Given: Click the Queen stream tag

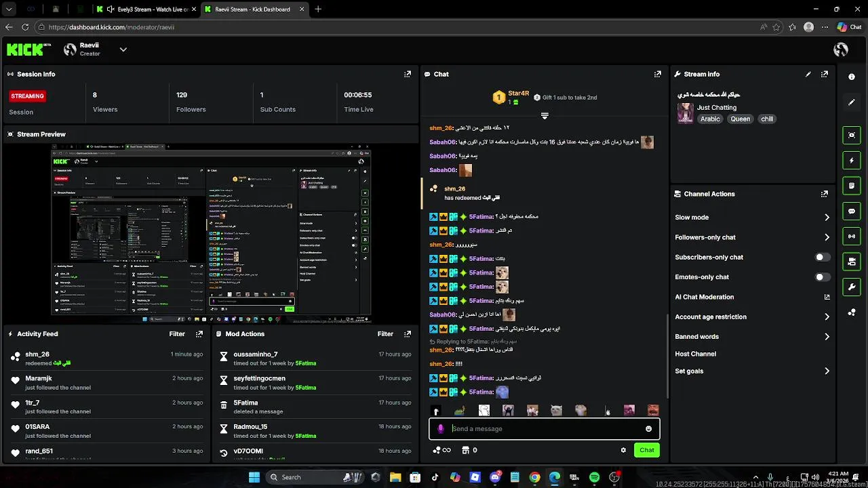Looking at the screenshot, I should pyautogui.click(x=740, y=119).
